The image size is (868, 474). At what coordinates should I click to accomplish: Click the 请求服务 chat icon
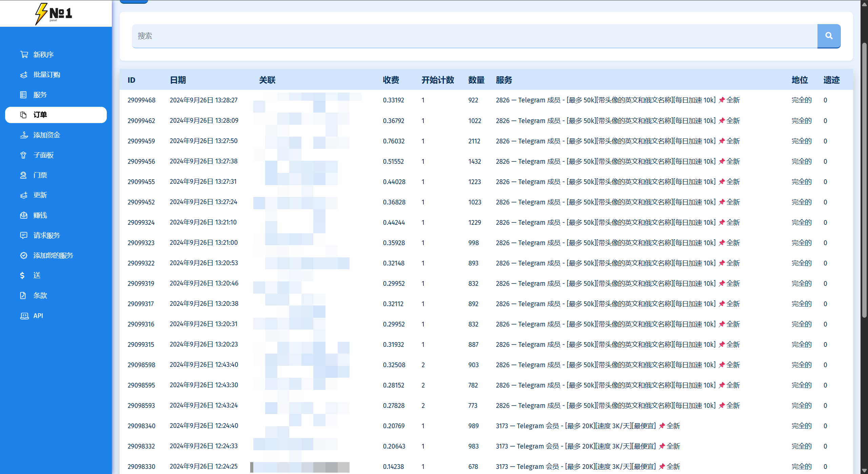point(24,235)
